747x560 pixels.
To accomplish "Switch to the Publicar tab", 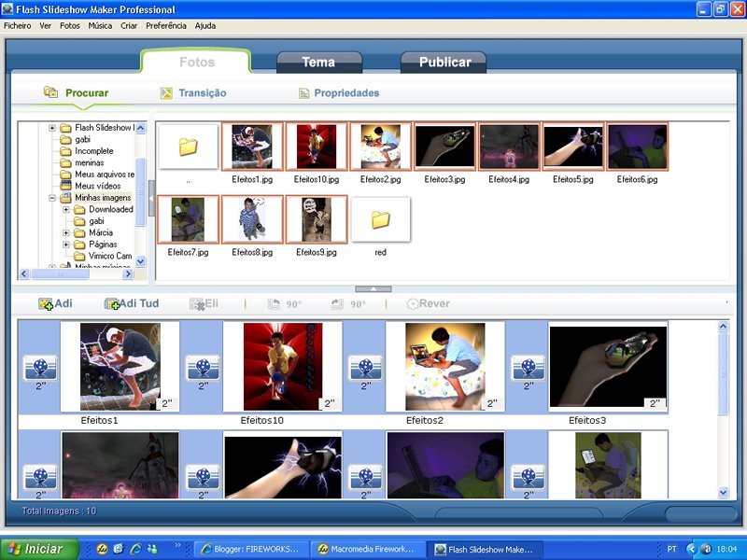I will pyautogui.click(x=444, y=63).
